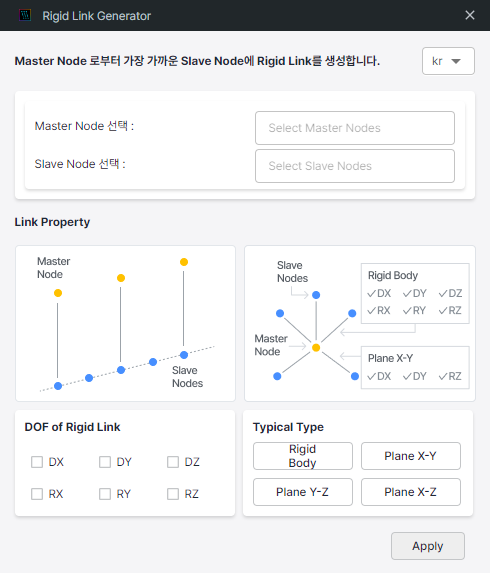Screen dimensions: 490x573
Task: Click the Rigid Body DOF legend box
Action: pyautogui.click(x=415, y=293)
